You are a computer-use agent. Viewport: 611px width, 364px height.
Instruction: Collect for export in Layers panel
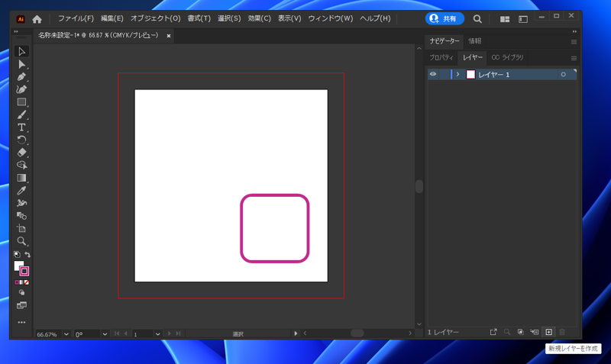click(x=493, y=332)
